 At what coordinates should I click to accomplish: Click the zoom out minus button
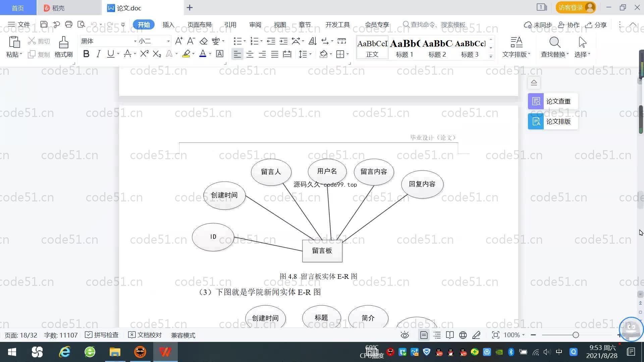[533, 335]
